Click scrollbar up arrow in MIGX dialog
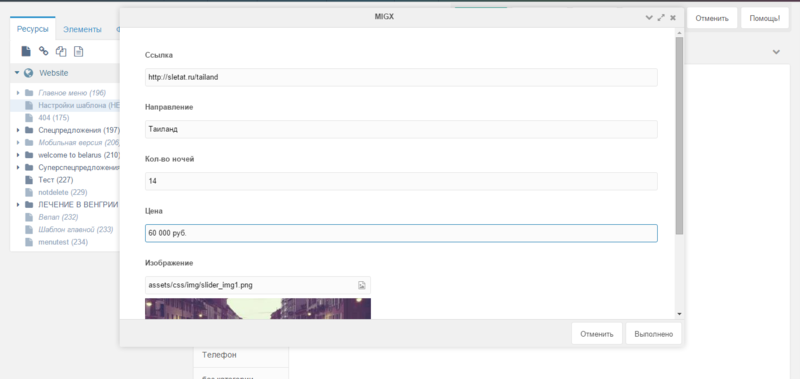Viewport: 800px width, 379px height. tap(679, 33)
